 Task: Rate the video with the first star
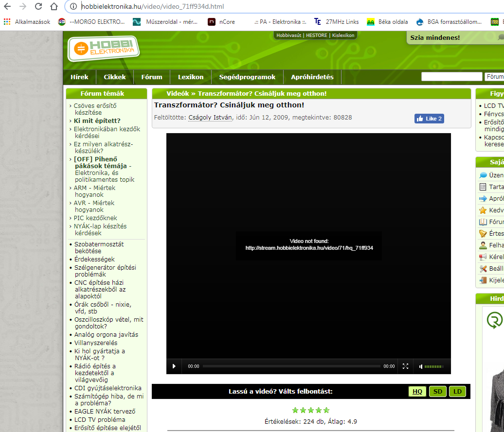295,410
